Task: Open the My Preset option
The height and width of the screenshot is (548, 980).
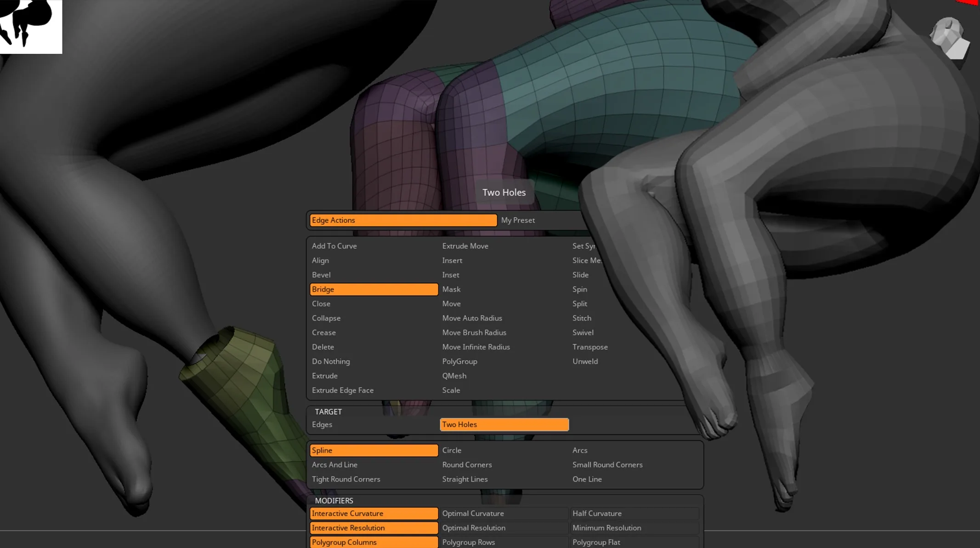Action: tap(518, 220)
